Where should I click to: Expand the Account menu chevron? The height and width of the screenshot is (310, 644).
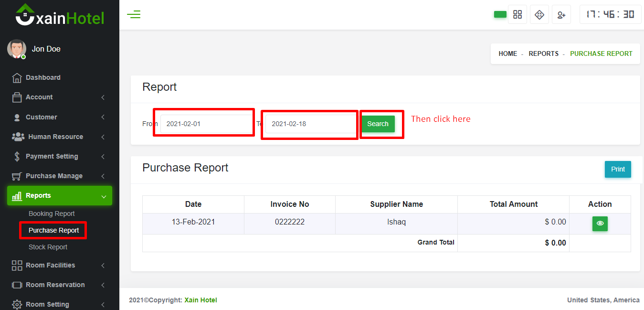pyautogui.click(x=103, y=97)
